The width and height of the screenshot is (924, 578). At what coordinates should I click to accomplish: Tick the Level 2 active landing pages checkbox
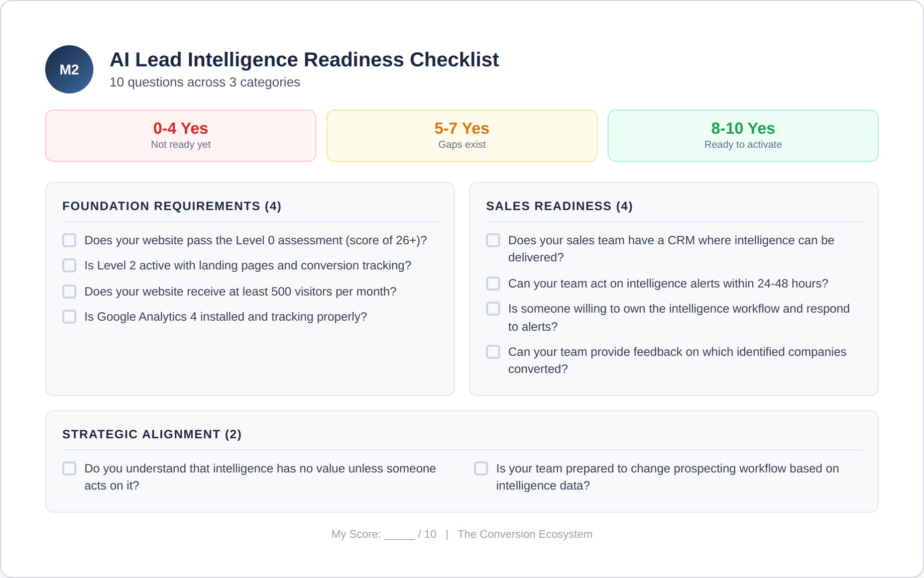coord(69,265)
